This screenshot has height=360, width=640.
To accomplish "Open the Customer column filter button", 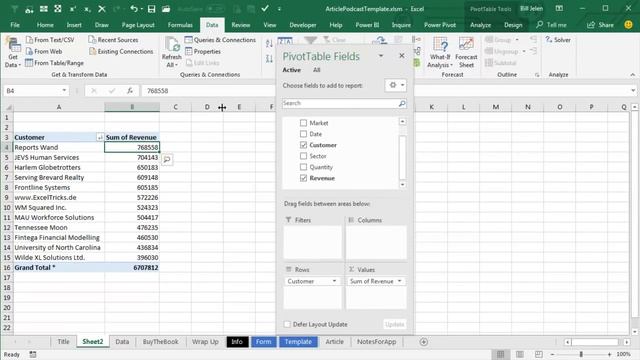I will click(100, 138).
